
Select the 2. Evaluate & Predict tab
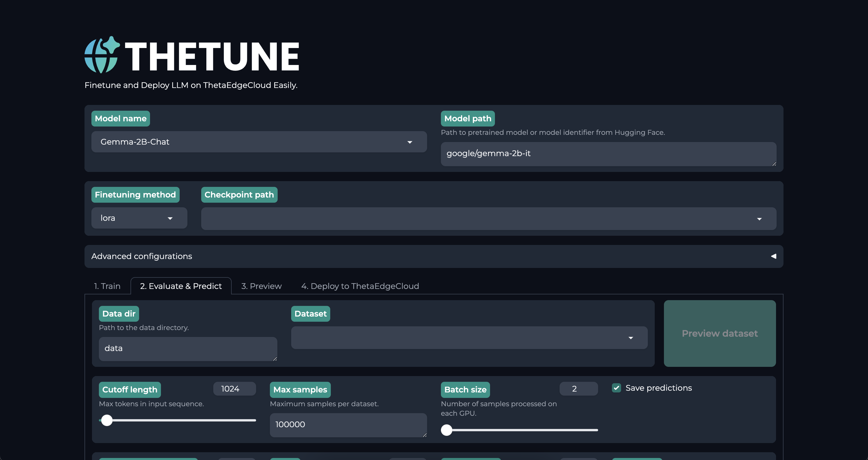(x=180, y=286)
